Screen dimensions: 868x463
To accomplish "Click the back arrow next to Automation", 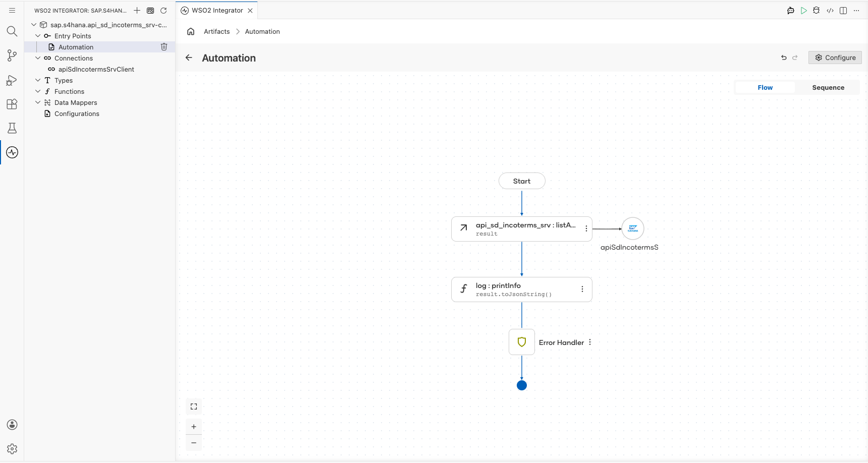I will click(189, 57).
